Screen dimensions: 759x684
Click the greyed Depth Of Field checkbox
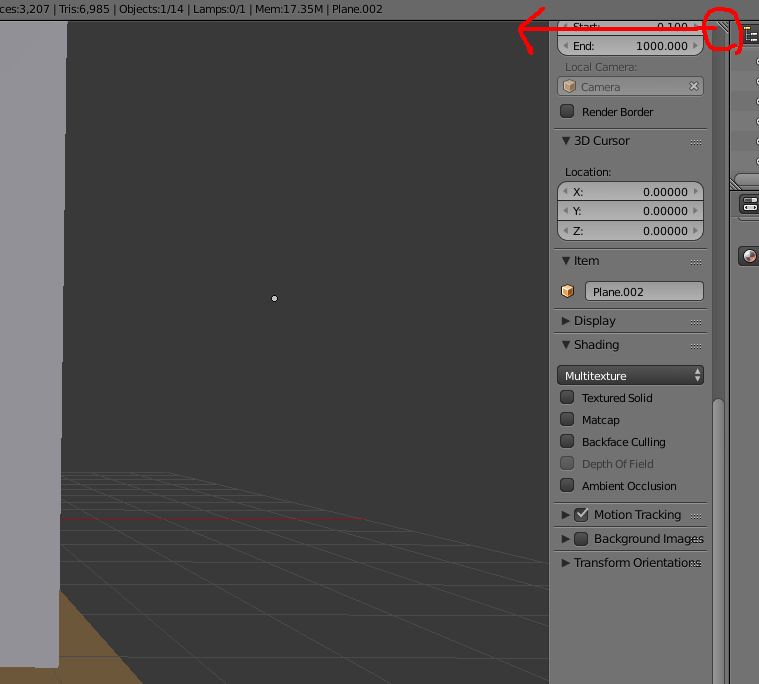tap(567, 463)
